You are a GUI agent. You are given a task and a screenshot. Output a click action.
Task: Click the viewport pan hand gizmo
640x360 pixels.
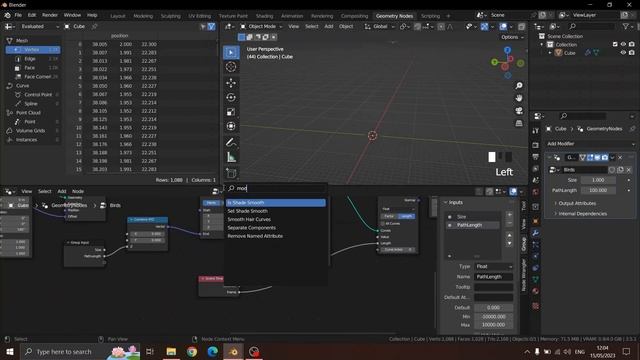pos(519,98)
